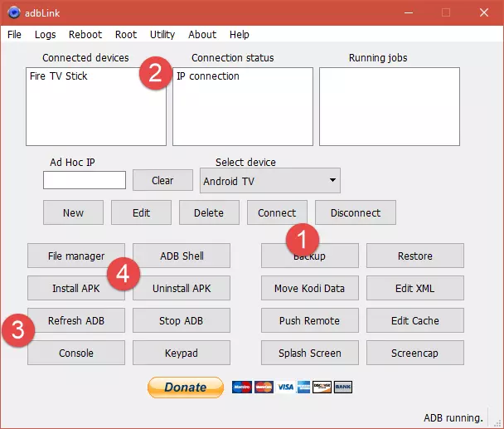The height and width of the screenshot is (429, 504).
Task: Select Fire TV Stick in Connected devices
Action: click(59, 76)
